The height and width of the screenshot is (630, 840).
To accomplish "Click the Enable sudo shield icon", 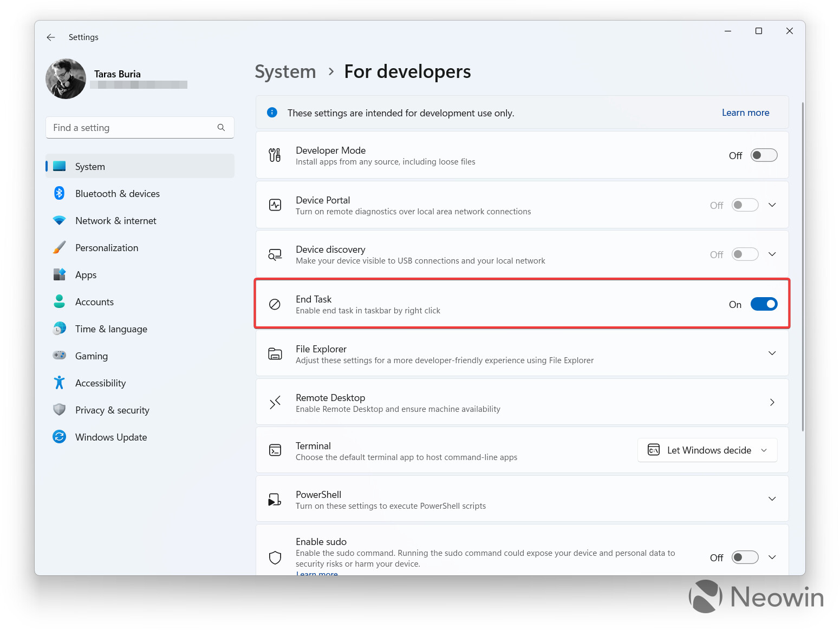I will click(275, 557).
